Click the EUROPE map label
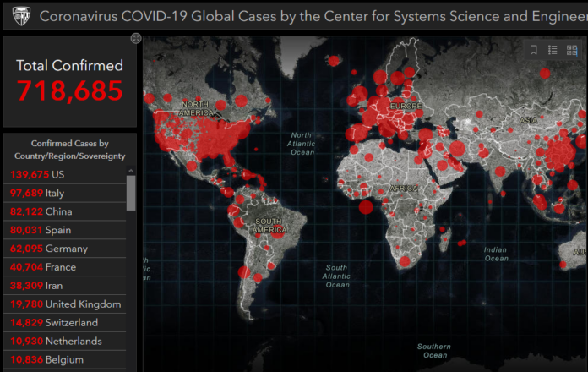 (x=406, y=106)
